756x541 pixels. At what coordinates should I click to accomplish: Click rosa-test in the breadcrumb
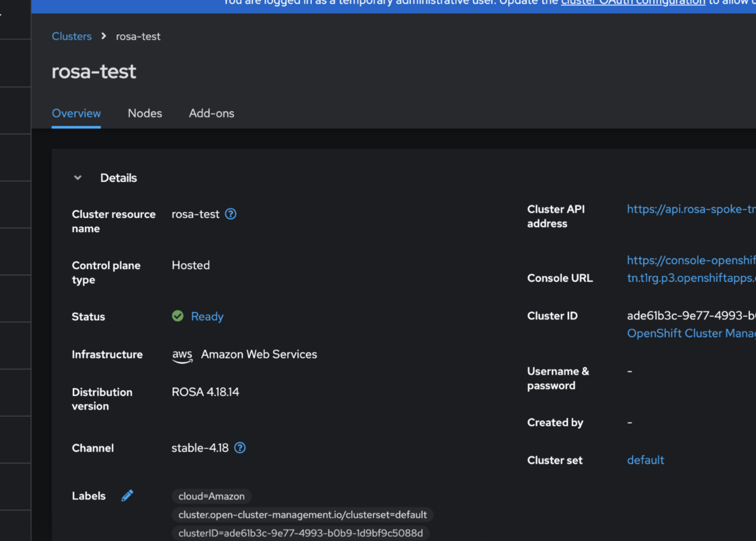[x=138, y=36]
